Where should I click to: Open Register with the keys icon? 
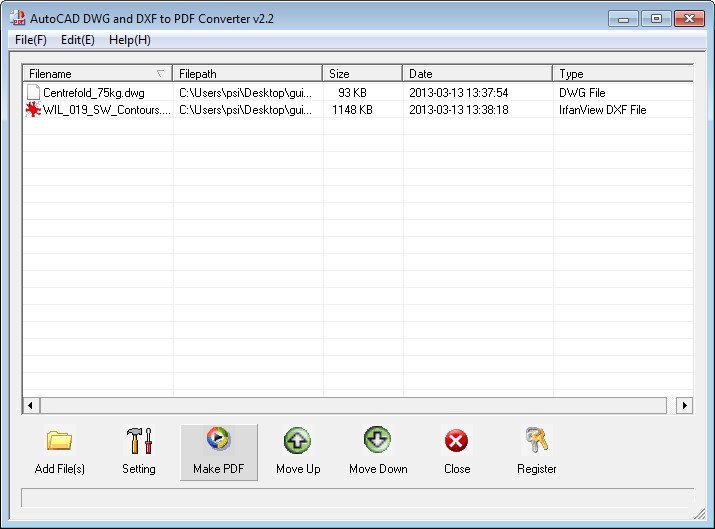(x=536, y=440)
